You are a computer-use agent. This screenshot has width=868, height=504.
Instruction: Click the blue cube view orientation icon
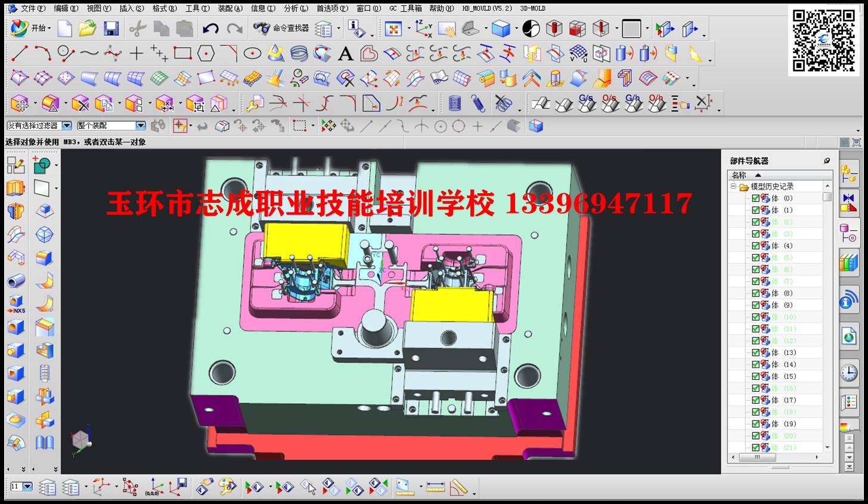pyautogui.click(x=501, y=28)
